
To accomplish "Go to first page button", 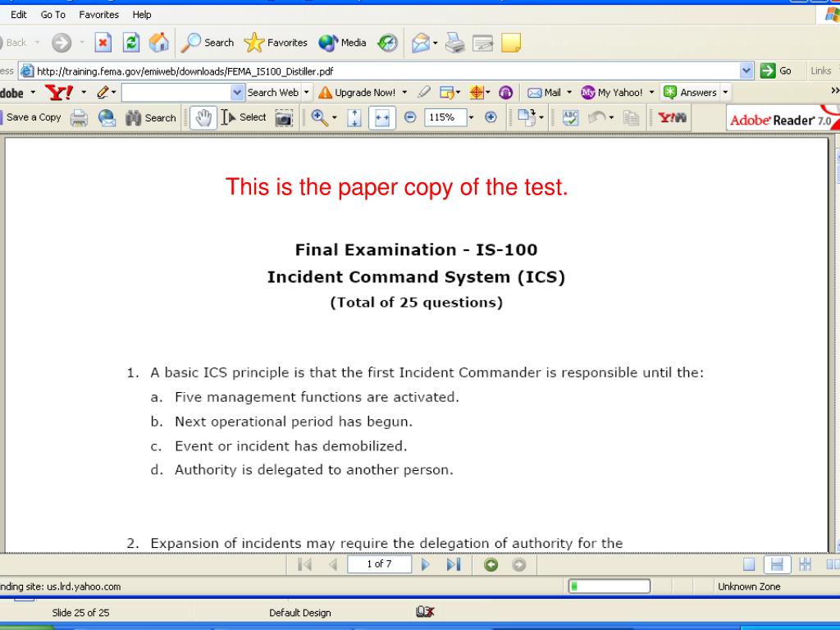I will 304,564.
